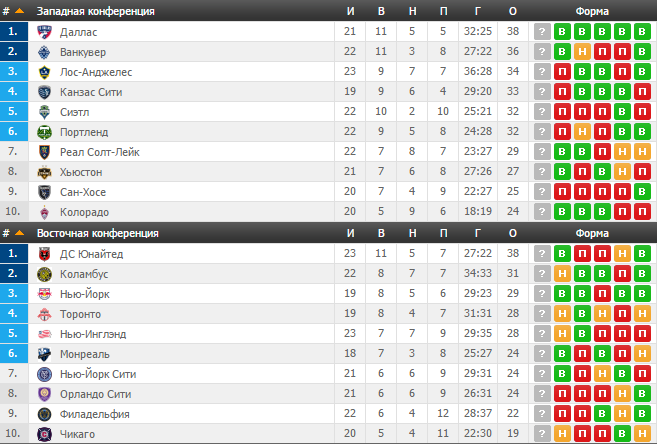
Task: Click the Даллас team logo
Action: [x=44, y=32]
